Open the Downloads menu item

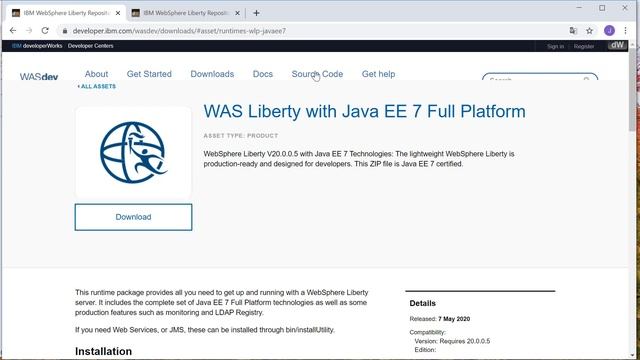(x=212, y=74)
